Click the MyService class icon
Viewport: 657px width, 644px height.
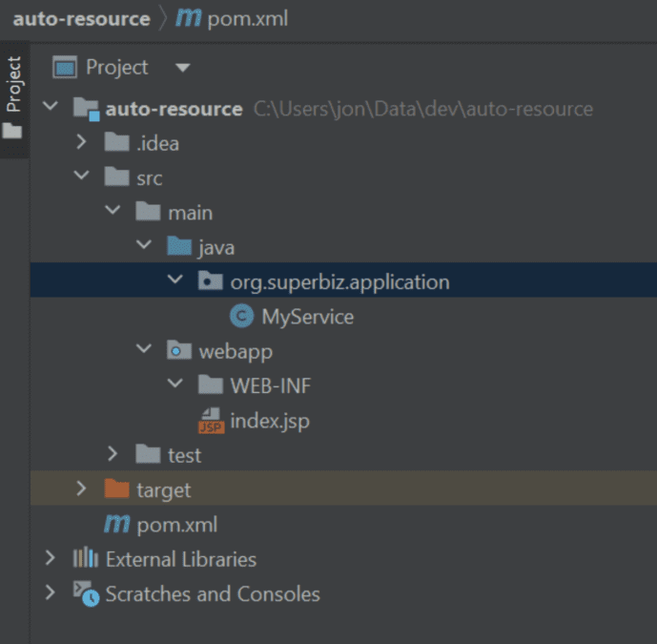241,316
